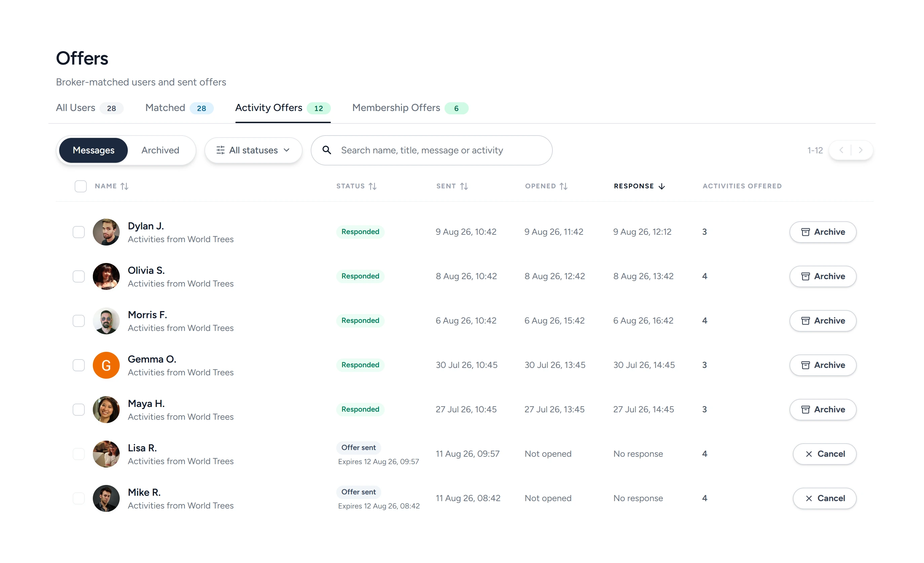Click Activities Offered column header
Screen dimensions: 924x563
[742, 186]
